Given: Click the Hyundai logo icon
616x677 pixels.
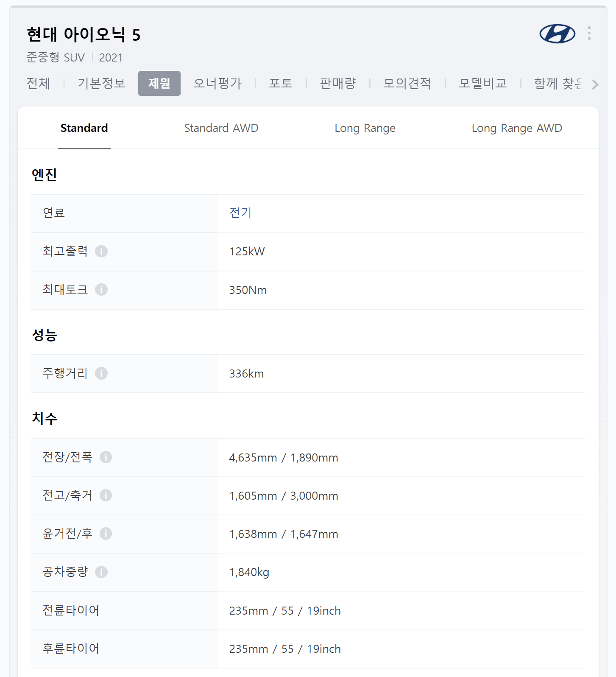Looking at the screenshot, I should pyautogui.click(x=557, y=34).
